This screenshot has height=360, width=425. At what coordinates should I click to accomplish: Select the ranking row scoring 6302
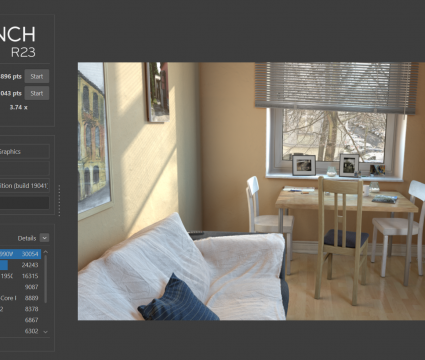pos(20,331)
